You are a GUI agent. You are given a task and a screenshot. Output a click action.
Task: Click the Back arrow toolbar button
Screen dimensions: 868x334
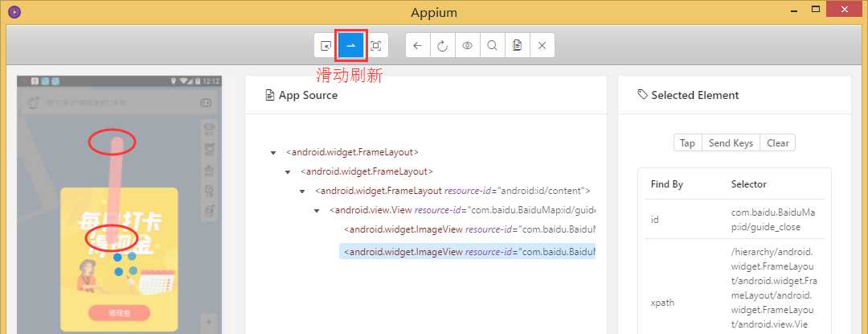click(x=418, y=45)
